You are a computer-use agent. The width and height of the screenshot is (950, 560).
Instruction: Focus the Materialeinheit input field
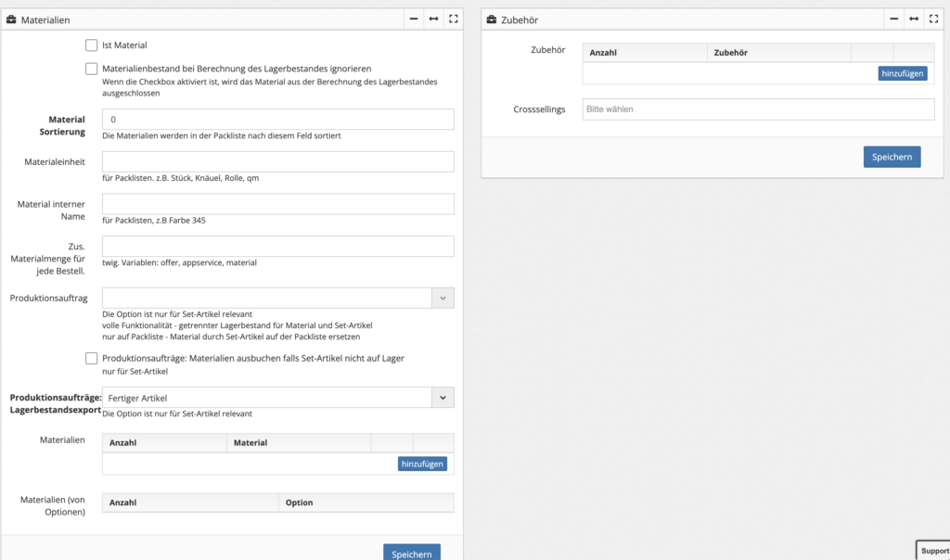(x=278, y=161)
